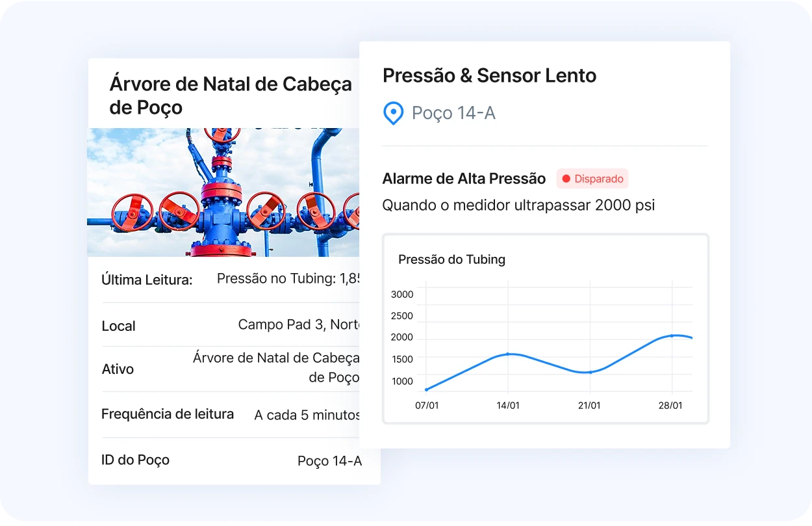
Task: Click the 'Campo Pad 3, Norte' value
Action: [299, 324]
